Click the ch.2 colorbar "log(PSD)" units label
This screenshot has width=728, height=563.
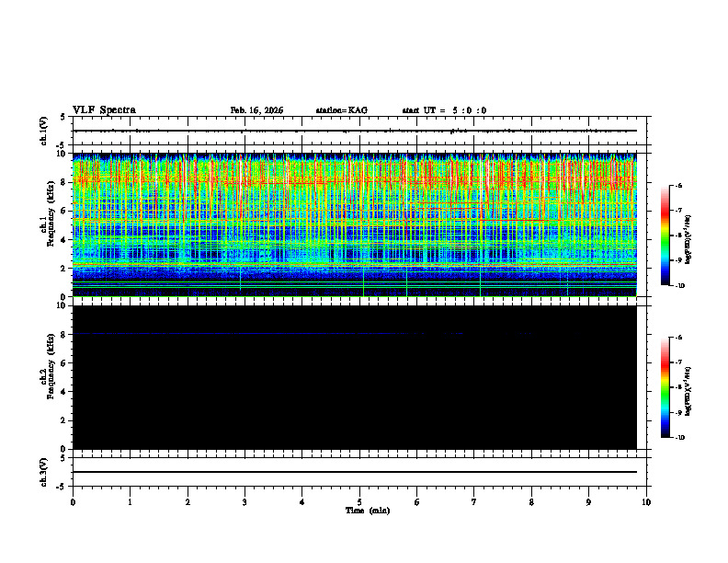click(x=688, y=392)
